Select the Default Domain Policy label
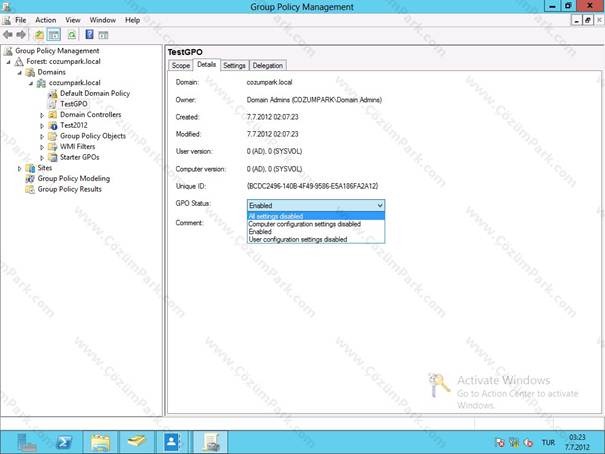 pyautogui.click(x=95, y=93)
